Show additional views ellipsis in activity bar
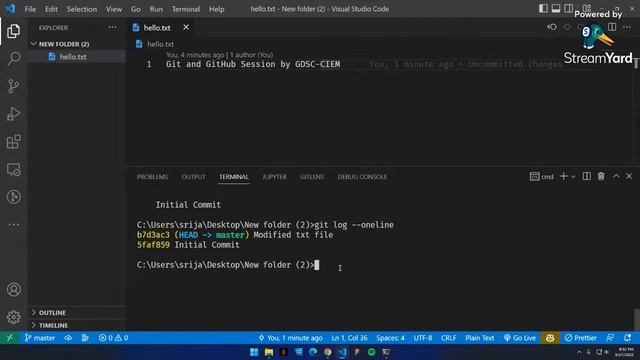 pos(13,224)
